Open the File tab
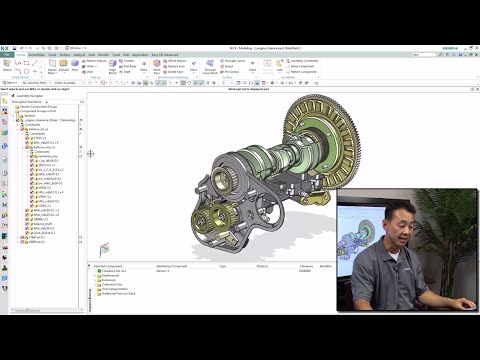This screenshot has height=360, width=480. click(x=7, y=55)
